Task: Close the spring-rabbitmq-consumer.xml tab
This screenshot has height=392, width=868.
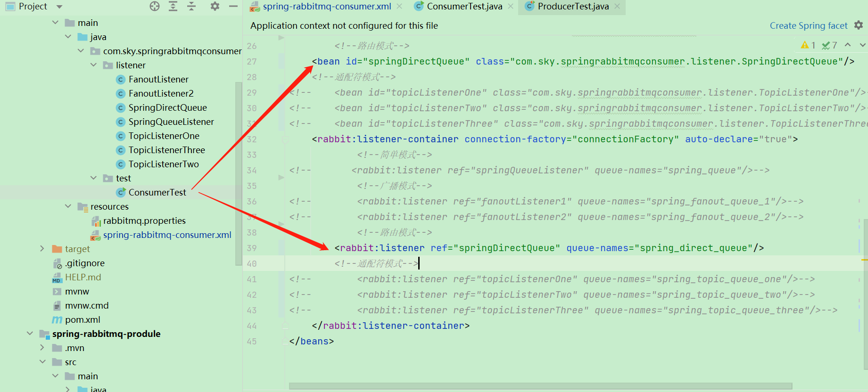Action: [x=399, y=6]
